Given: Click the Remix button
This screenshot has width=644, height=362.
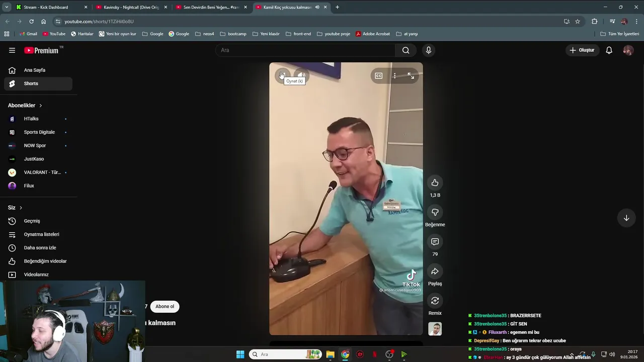Looking at the screenshot, I should tap(435, 301).
